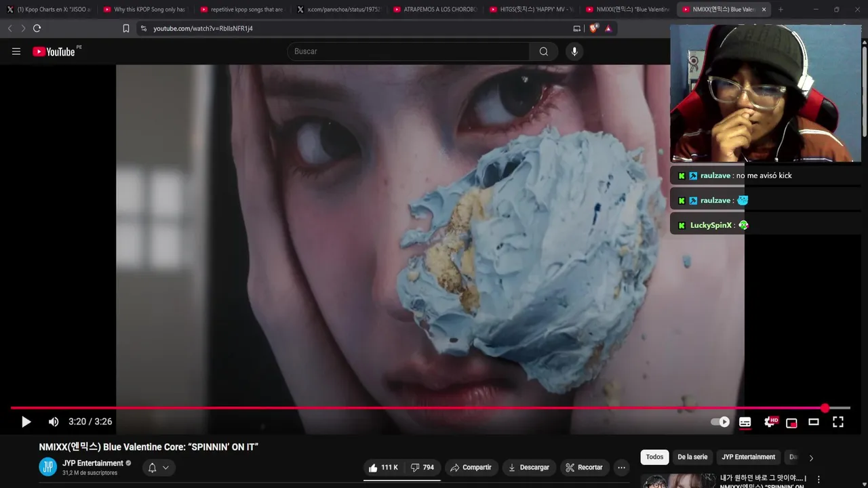Select the Todos filter chip
The height and width of the screenshot is (488, 868).
(x=654, y=457)
